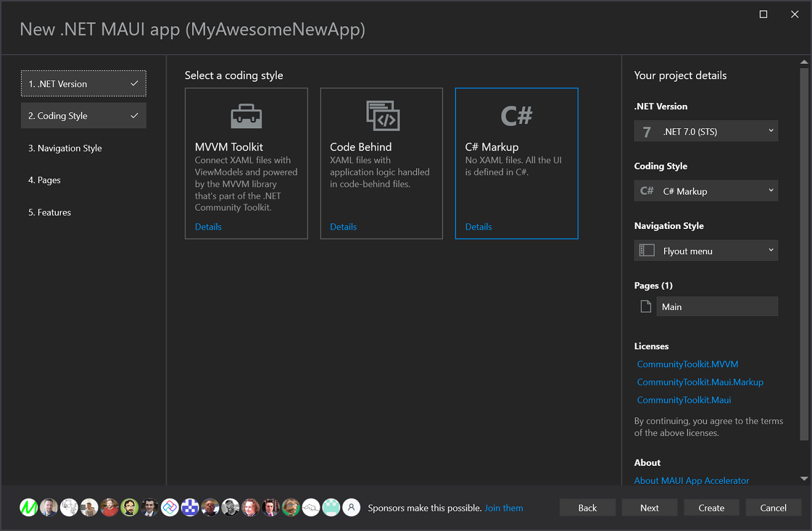
Task: Click the project details vertical scrollbar
Action: pyautogui.click(x=804, y=254)
